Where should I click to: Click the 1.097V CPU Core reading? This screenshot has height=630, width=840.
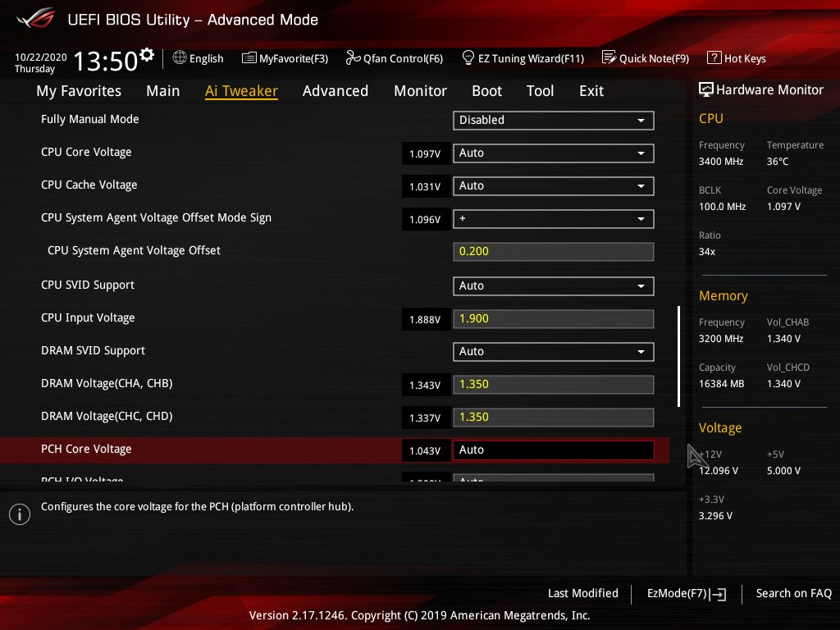425,153
